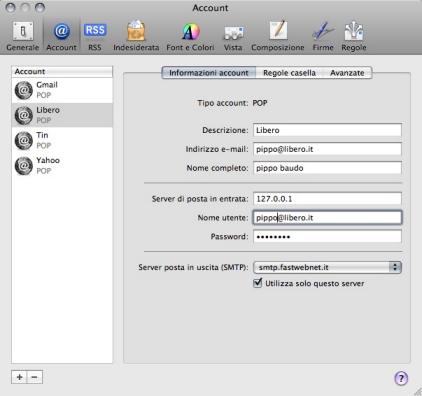
Task: Switch to Informazioni account tab
Action: 209,73
